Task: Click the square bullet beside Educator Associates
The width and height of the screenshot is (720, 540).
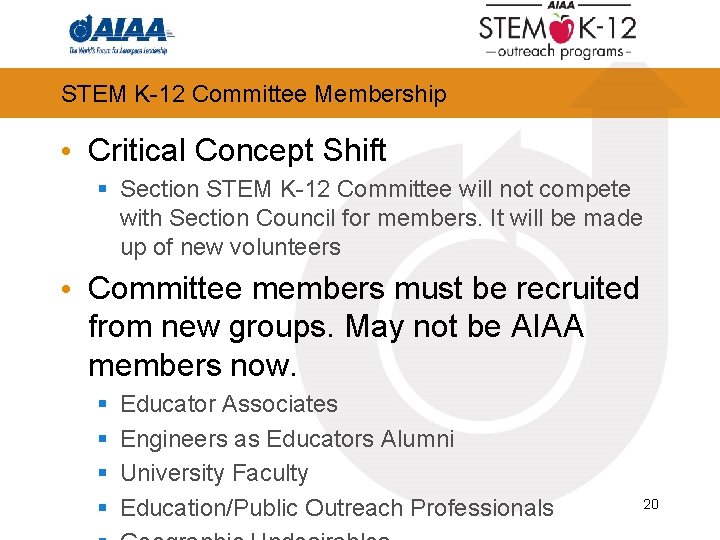Action: (x=103, y=404)
